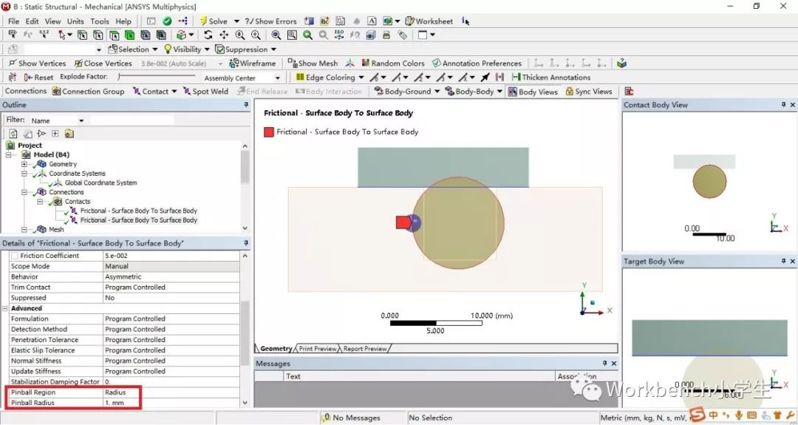Click the red icon right of Sync Views
798x425 pixels.
629,91
